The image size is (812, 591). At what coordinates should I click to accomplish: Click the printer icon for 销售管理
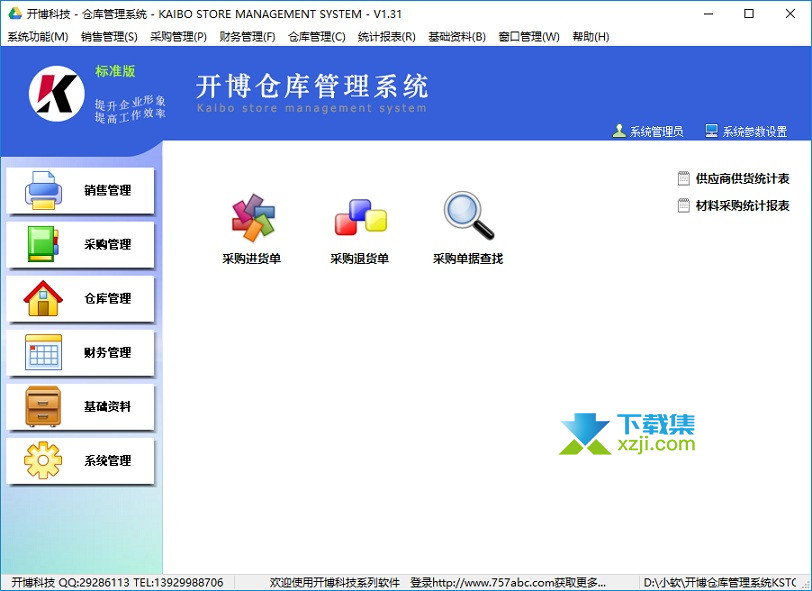pos(44,190)
